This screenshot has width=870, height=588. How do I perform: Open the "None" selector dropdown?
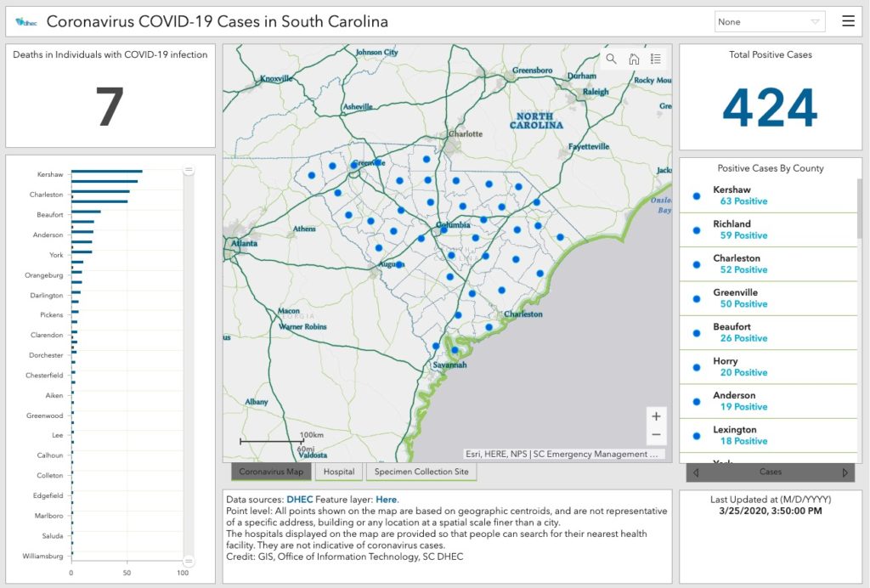click(770, 22)
